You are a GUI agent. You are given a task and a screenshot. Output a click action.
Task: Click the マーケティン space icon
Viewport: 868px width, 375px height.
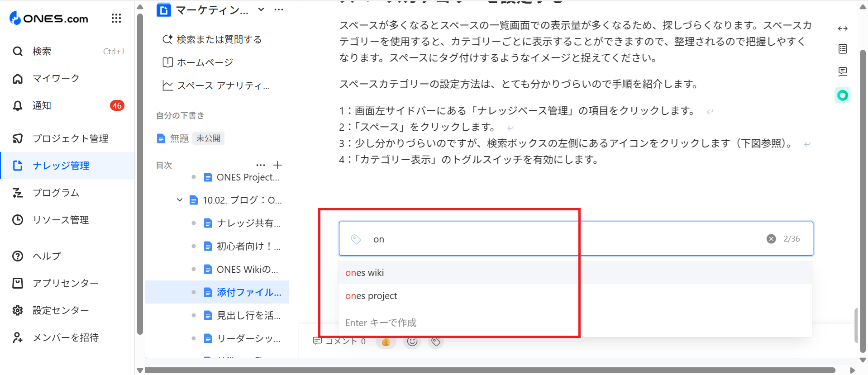pos(163,9)
